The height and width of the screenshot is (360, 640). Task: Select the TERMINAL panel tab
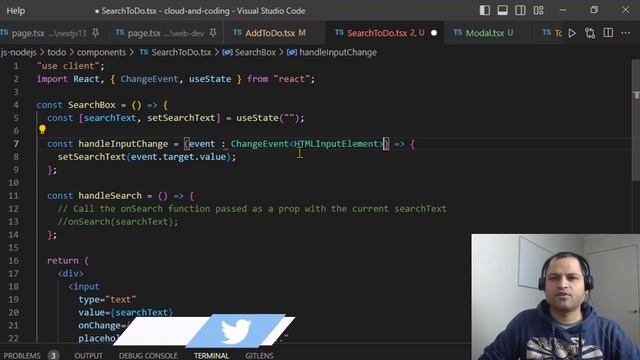[211, 356]
